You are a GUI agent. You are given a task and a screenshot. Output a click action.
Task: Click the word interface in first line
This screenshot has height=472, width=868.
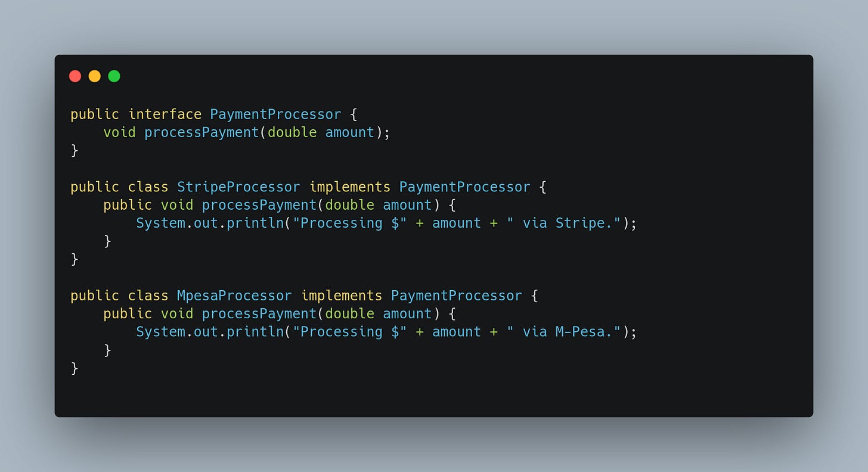[x=165, y=114]
